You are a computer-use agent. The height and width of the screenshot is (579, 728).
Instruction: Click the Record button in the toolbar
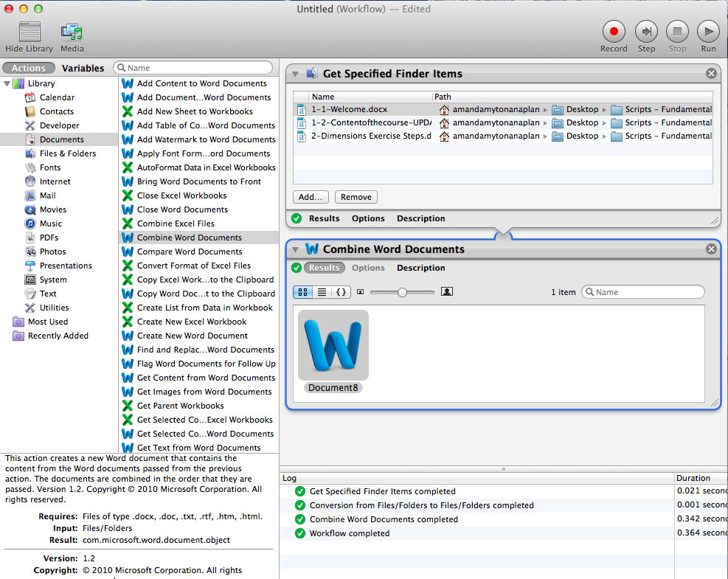point(614,32)
